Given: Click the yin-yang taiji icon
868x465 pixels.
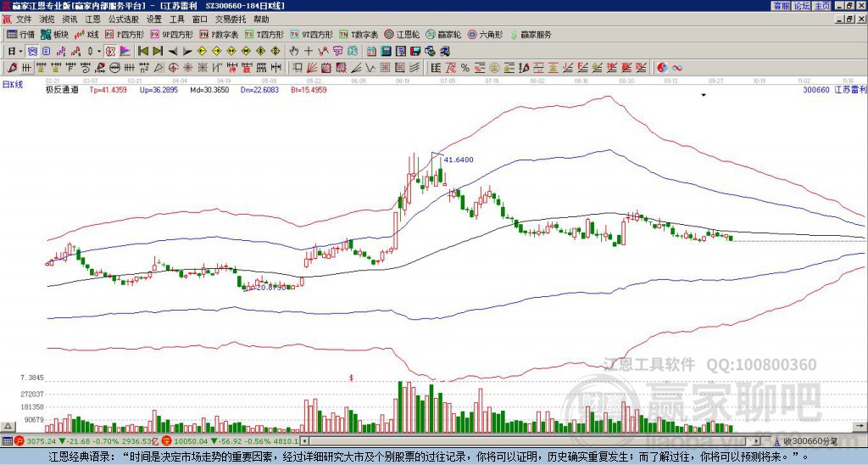Looking at the screenshot, I should tap(662, 68).
